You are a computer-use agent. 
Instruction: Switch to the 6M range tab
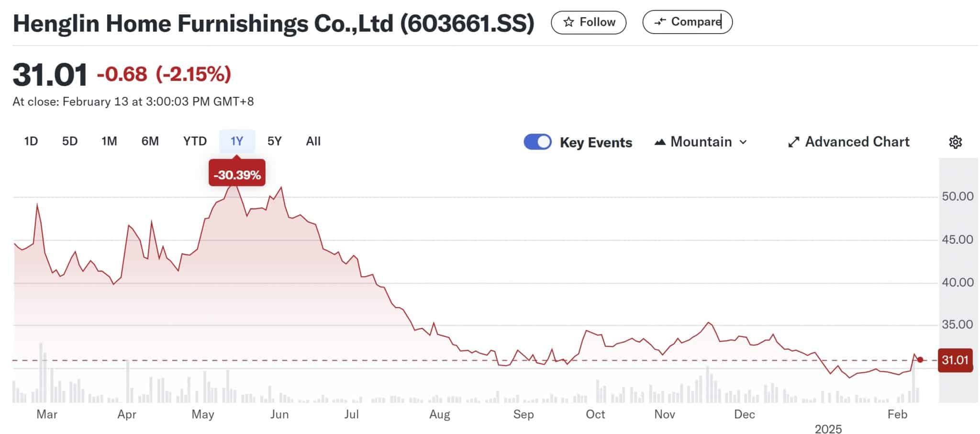point(150,141)
